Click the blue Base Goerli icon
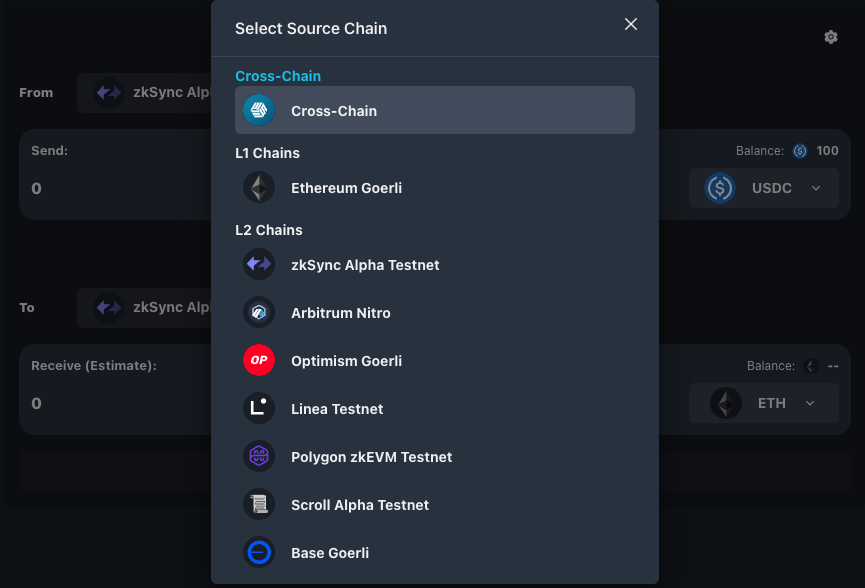The height and width of the screenshot is (588, 865). [x=259, y=553]
